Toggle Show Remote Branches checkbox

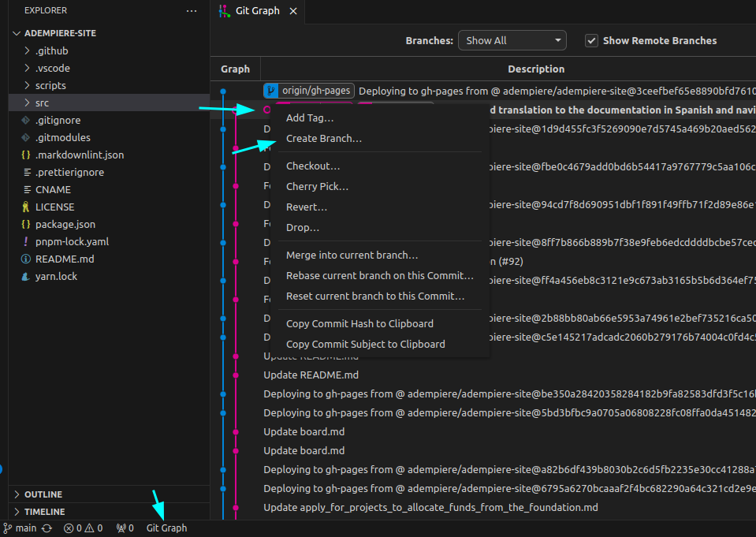[591, 40]
